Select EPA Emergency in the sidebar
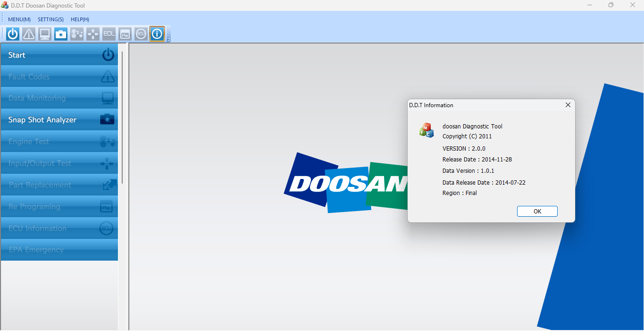The image size is (644, 331). coord(59,250)
